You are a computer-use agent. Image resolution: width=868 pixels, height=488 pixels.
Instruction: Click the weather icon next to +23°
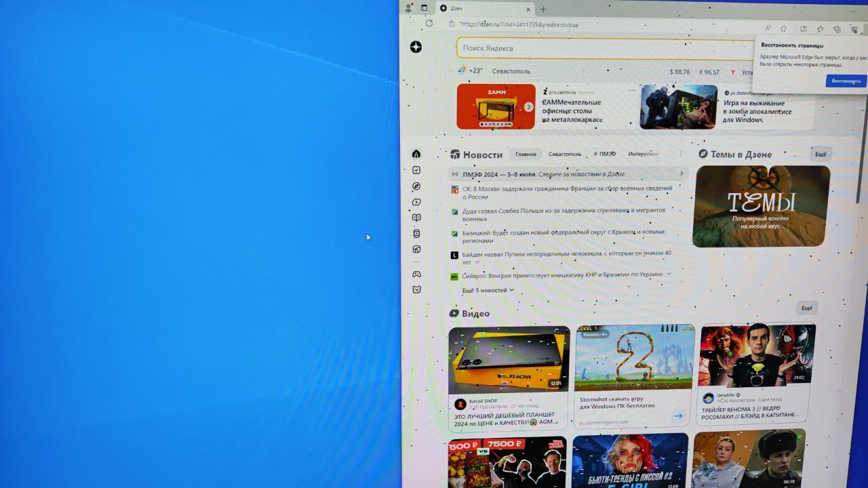(x=462, y=70)
